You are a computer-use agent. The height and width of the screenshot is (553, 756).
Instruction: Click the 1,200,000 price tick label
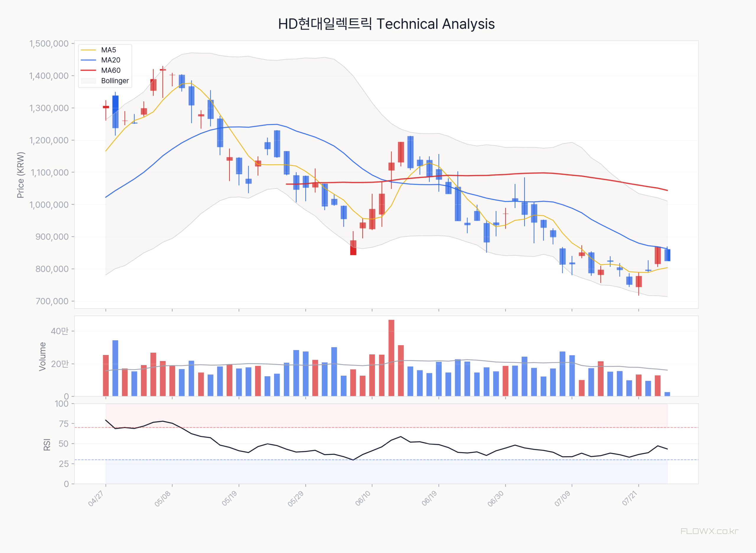click(49, 140)
